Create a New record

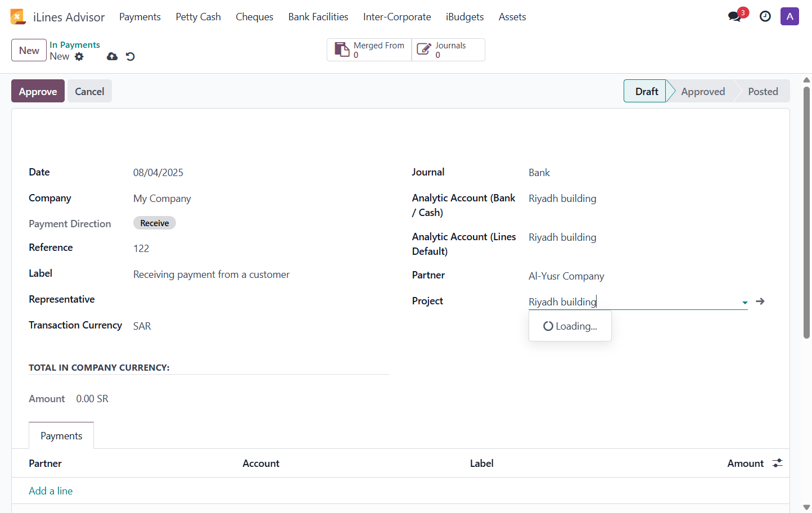click(x=29, y=51)
